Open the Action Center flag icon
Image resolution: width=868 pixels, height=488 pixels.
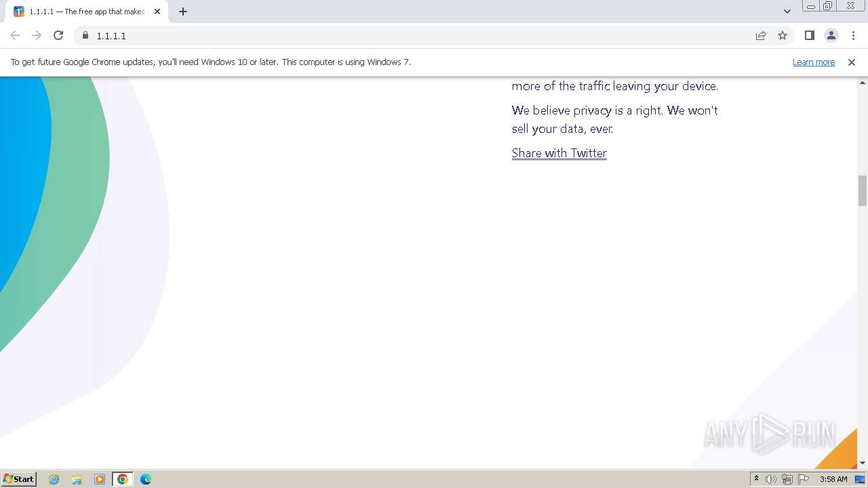point(804,479)
